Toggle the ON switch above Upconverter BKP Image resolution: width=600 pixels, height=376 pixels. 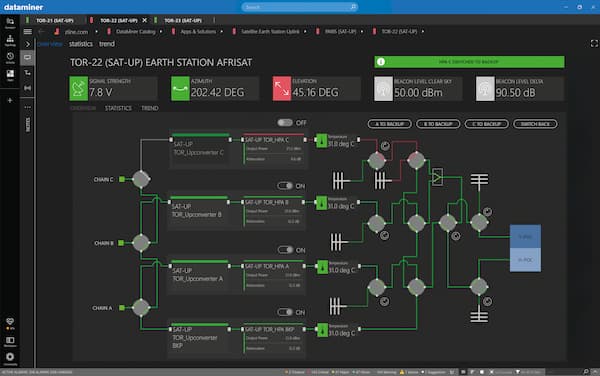(285, 312)
